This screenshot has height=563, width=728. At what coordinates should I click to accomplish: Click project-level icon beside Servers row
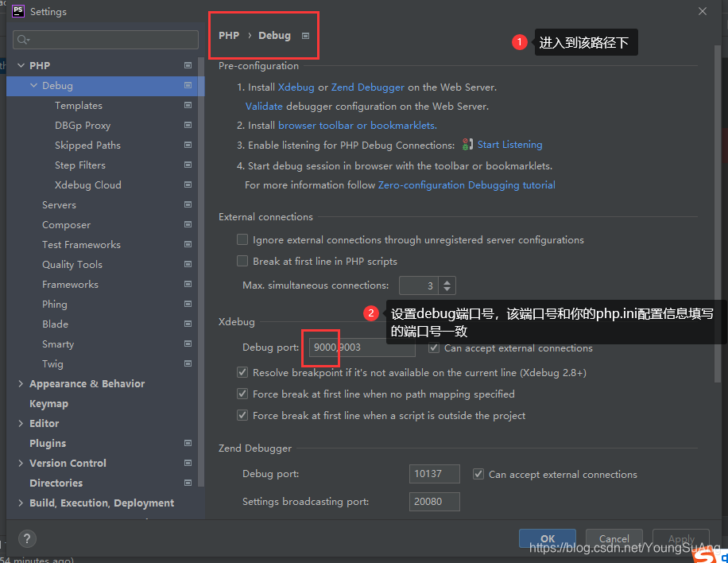[x=188, y=205]
